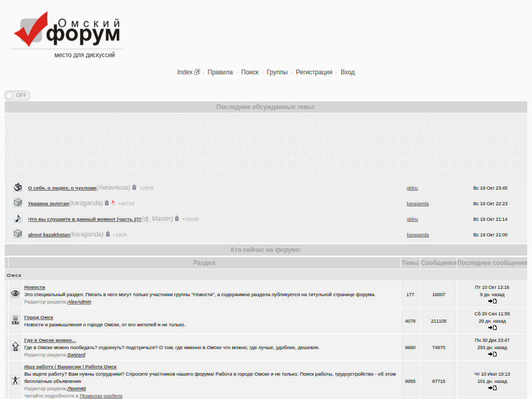Click the Омский форум logo
This screenshot has width=532, height=399.
66,31
